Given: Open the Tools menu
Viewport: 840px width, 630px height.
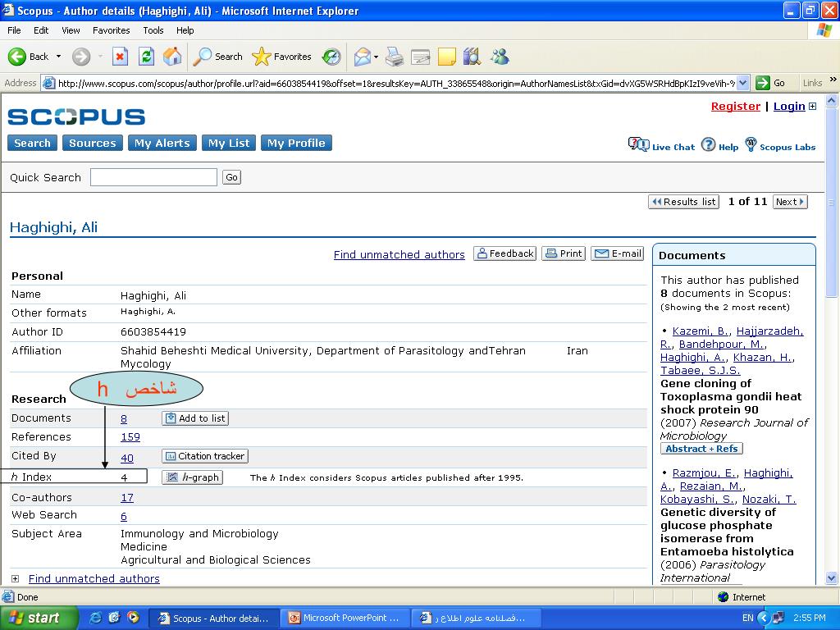Looking at the screenshot, I should [x=153, y=30].
